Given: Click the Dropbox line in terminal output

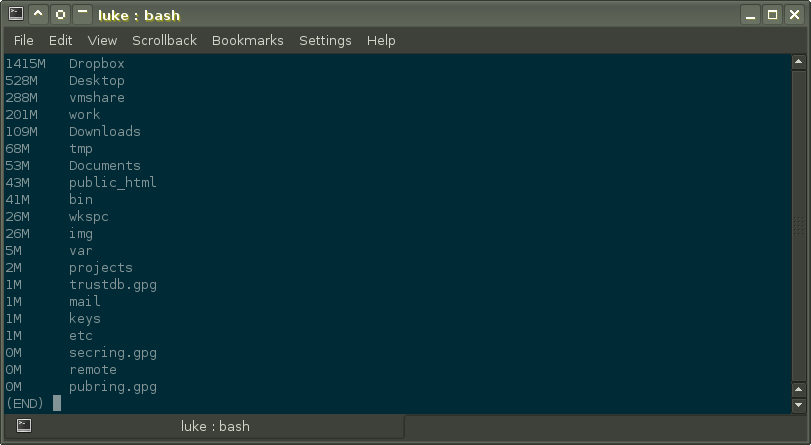Looking at the screenshot, I should (96, 64).
